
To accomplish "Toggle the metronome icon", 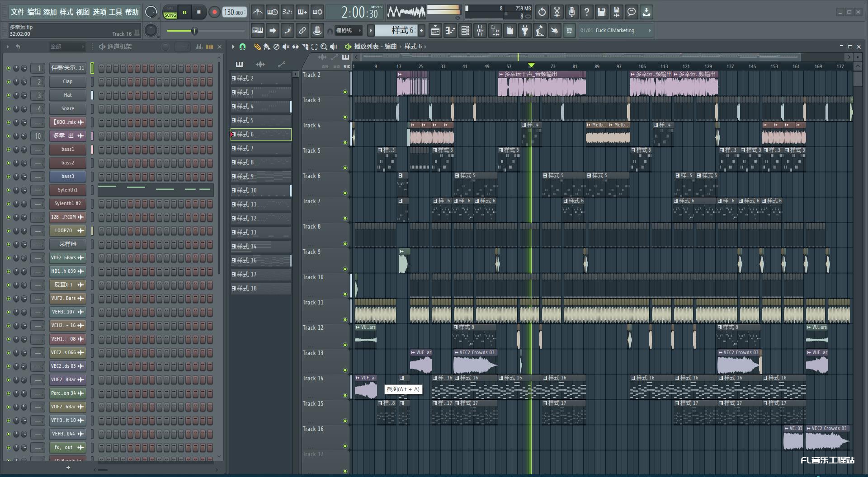I will [x=258, y=12].
